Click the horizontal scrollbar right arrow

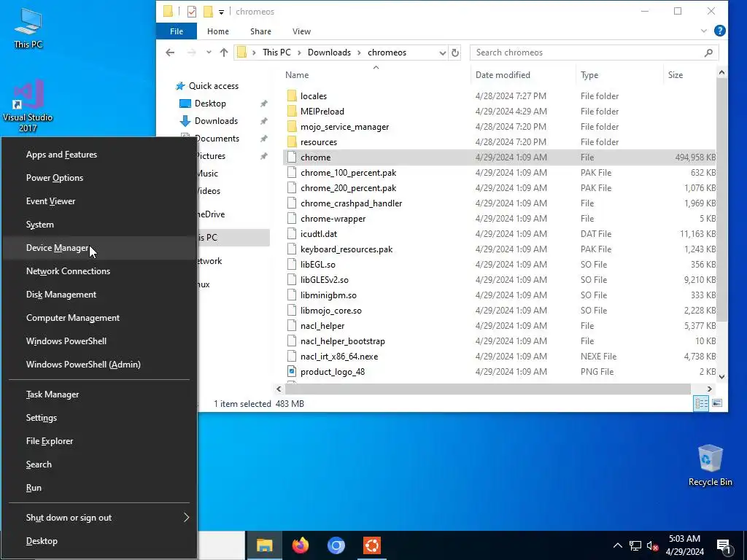coord(709,389)
